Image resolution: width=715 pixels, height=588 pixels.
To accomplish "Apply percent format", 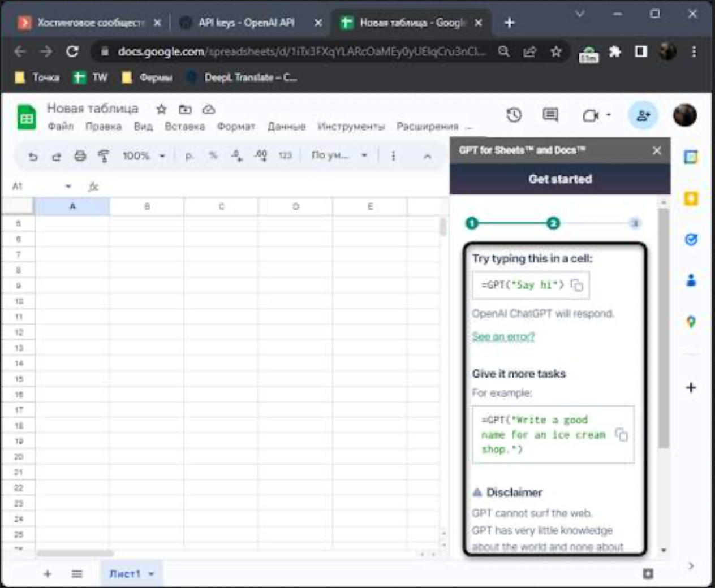I will pyautogui.click(x=213, y=155).
